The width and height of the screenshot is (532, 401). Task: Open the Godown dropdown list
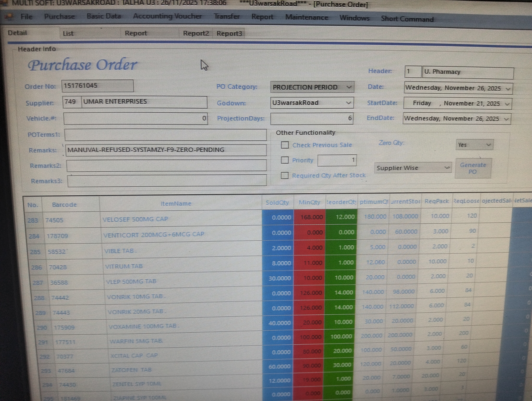pyautogui.click(x=348, y=103)
